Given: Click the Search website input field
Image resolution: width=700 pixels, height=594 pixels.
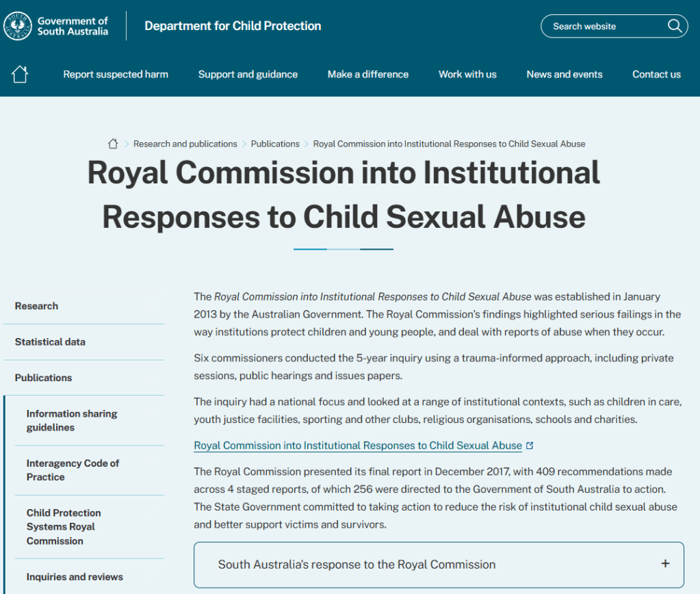Looking at the screenshot, I should [602, 26].
